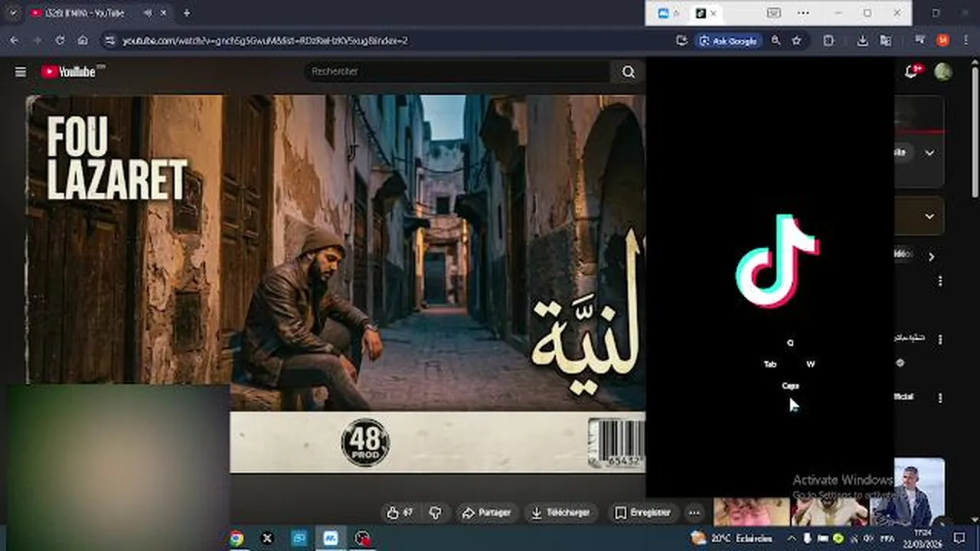Click the magnifier search button
Image resolution: width=980 pixels, height=551 pixels.
coord(629,71)
